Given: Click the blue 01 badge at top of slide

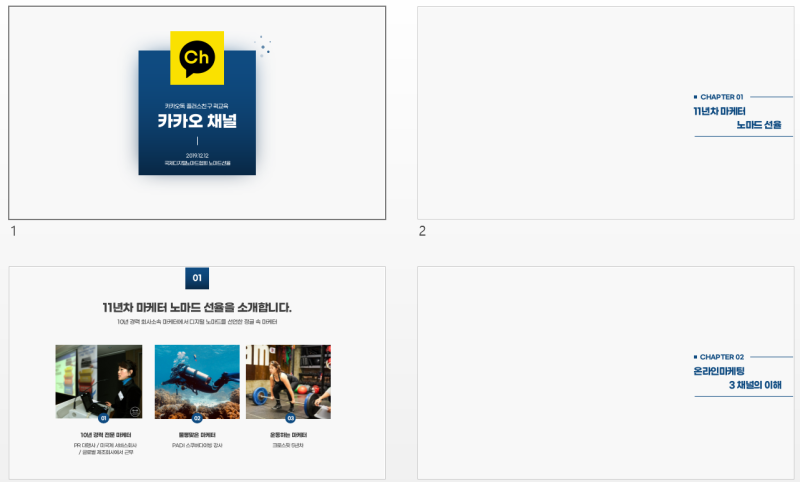Looking at the screenshot, I should point(197,278).
